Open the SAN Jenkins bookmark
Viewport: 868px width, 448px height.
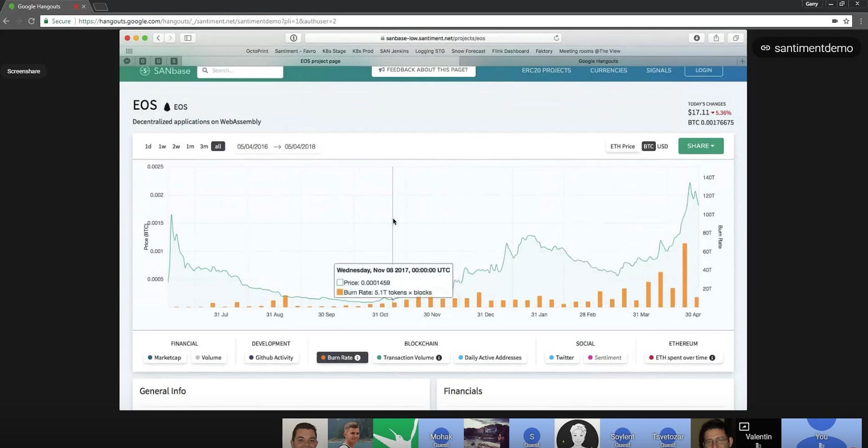(394, 51)
